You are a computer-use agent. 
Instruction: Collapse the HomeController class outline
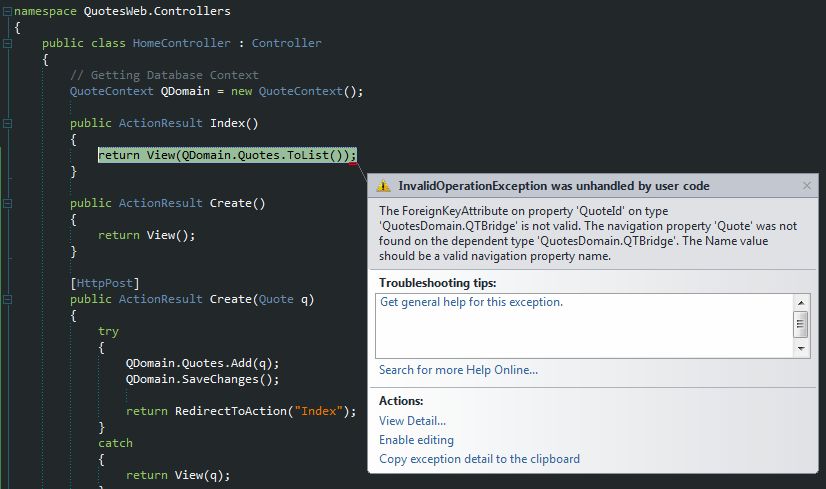point(7,43)
